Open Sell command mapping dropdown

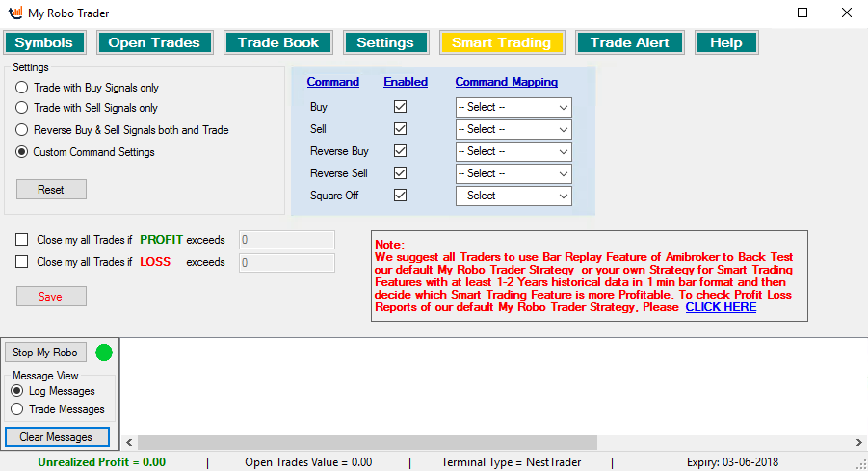513,129
